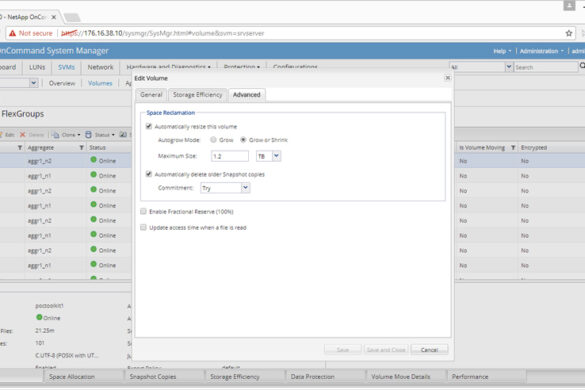Click green Online status icon for first aggr1_n2 row
This screenshot has width=585, height=390.
(x=94, y=160)
